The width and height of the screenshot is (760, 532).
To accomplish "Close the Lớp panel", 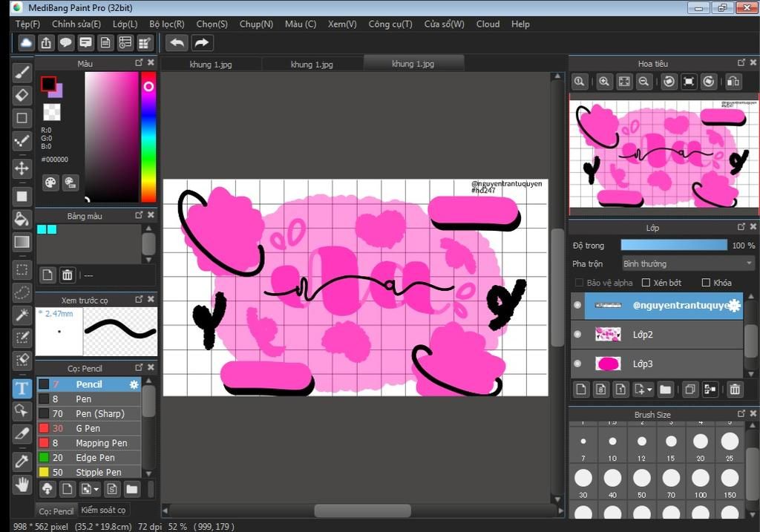I will [753, 226].
